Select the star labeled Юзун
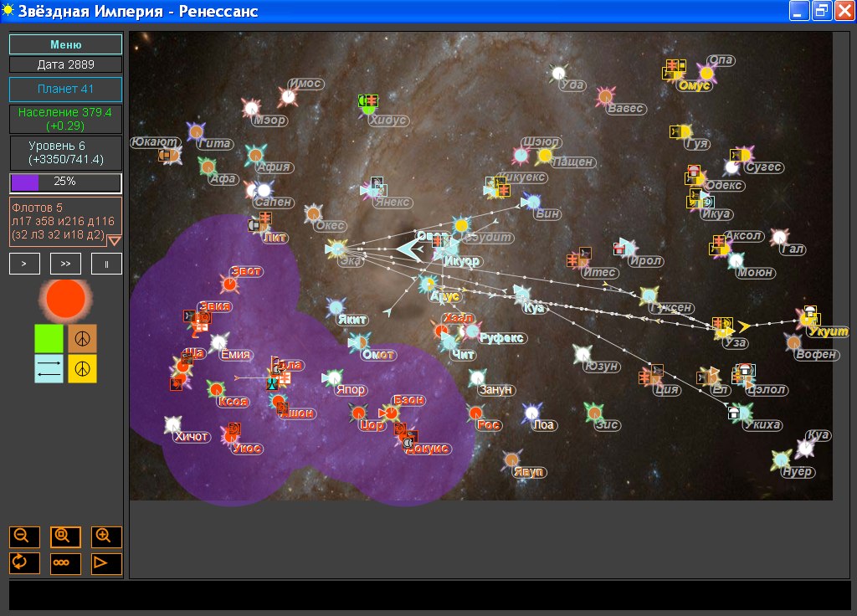 tap(582, 354)
